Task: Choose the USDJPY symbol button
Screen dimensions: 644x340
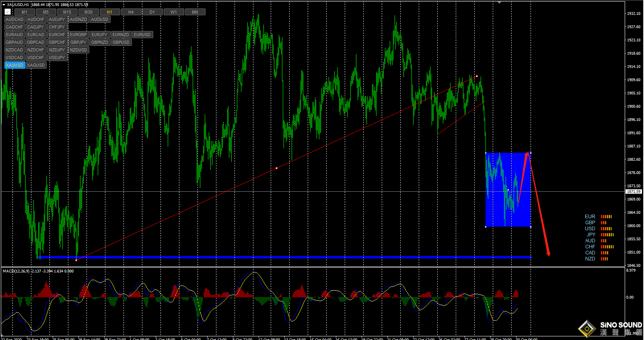Action: point(57,57)
